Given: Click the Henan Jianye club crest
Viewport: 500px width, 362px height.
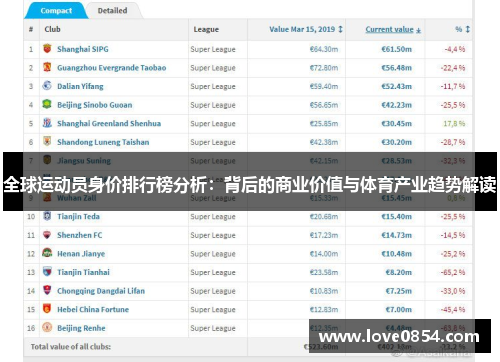Looking at the screenshot, I should (x=47, y=253).
